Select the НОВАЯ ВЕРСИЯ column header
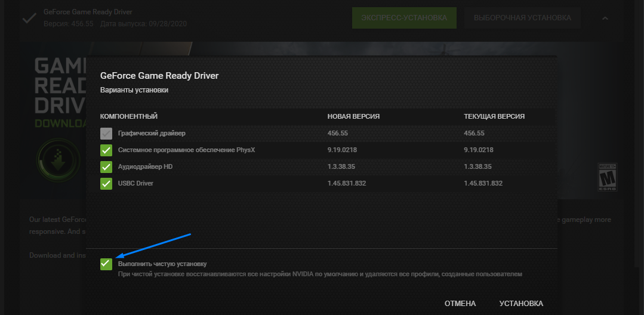 click(x=353, y=116)
